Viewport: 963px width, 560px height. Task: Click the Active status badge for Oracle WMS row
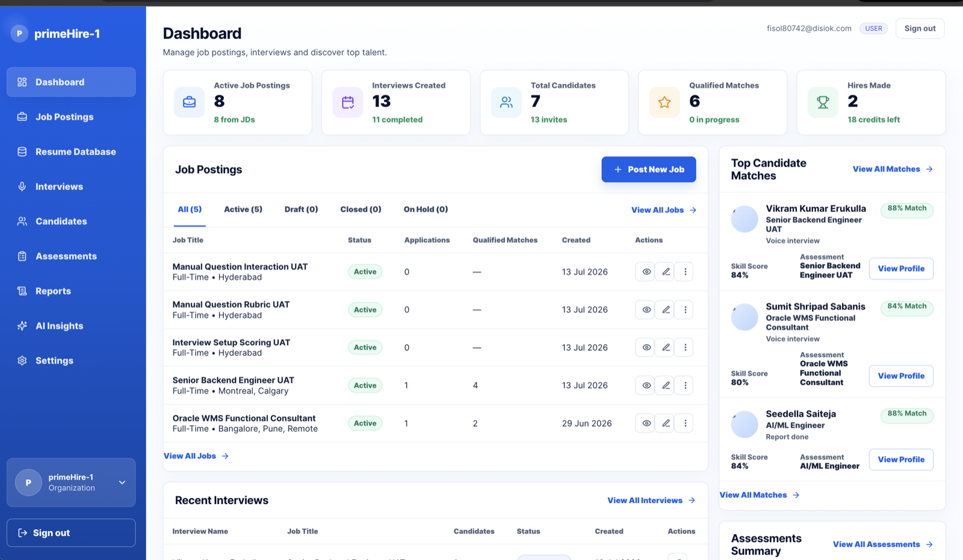click(365, 423)
